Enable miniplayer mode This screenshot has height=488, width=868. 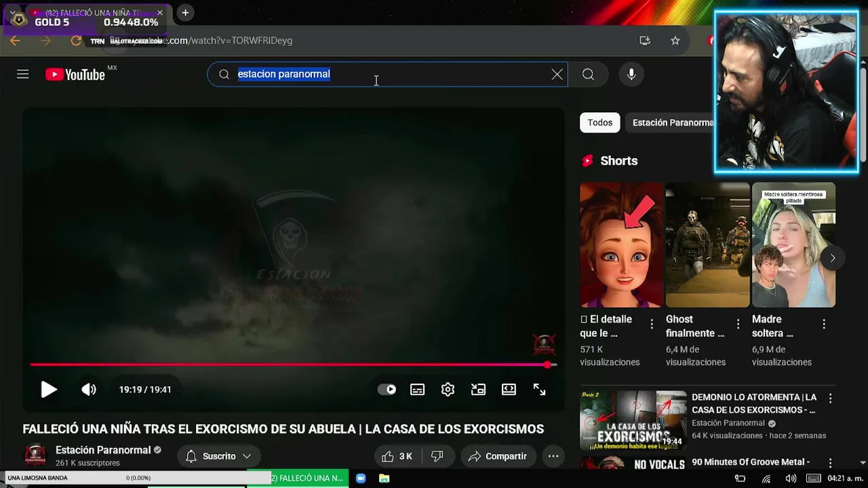point(478,390)
